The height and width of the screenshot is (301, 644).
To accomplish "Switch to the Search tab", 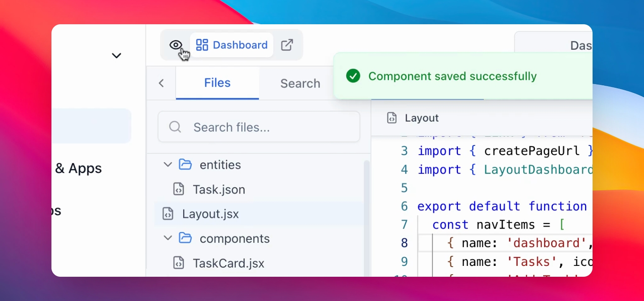I will (x=300, y=84).
